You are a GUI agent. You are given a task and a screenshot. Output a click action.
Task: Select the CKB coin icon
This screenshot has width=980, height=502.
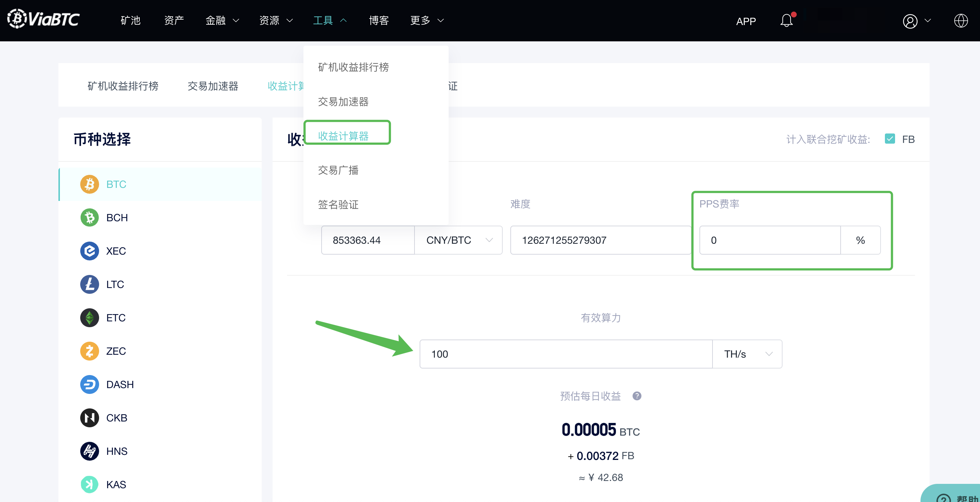point(89,417)
